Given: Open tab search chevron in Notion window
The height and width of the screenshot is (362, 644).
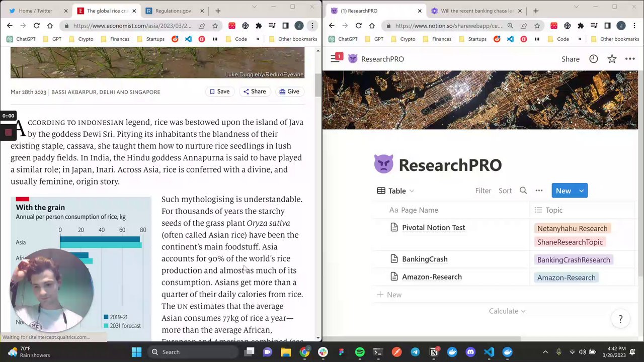Looking at the screenshot, I should [x=576, y=7].
